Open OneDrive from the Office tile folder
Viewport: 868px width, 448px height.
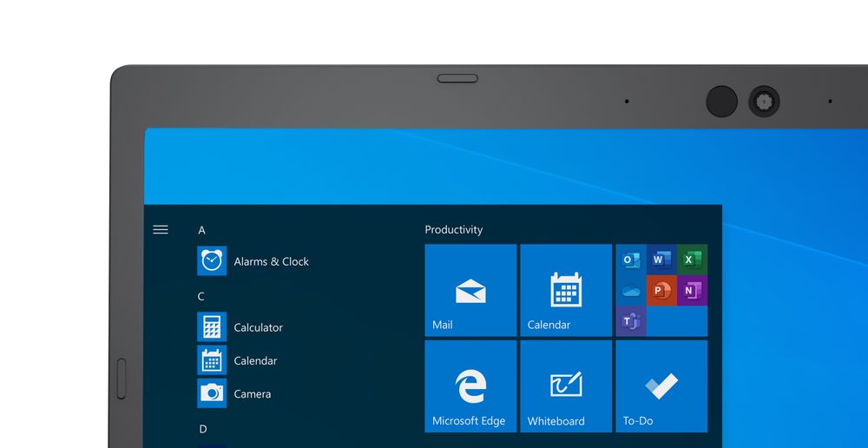pyautogui.click(x=631, y=291)
